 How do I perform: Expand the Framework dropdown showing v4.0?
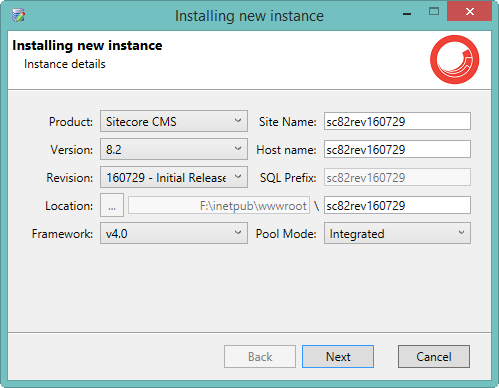pos(174,233)
